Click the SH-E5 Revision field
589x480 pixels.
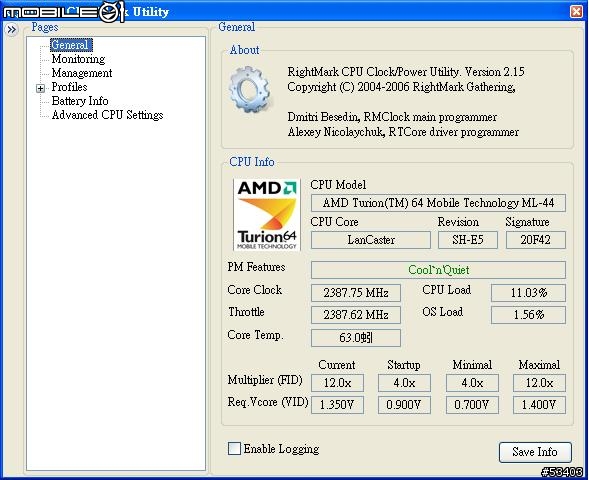click(468, 240)
